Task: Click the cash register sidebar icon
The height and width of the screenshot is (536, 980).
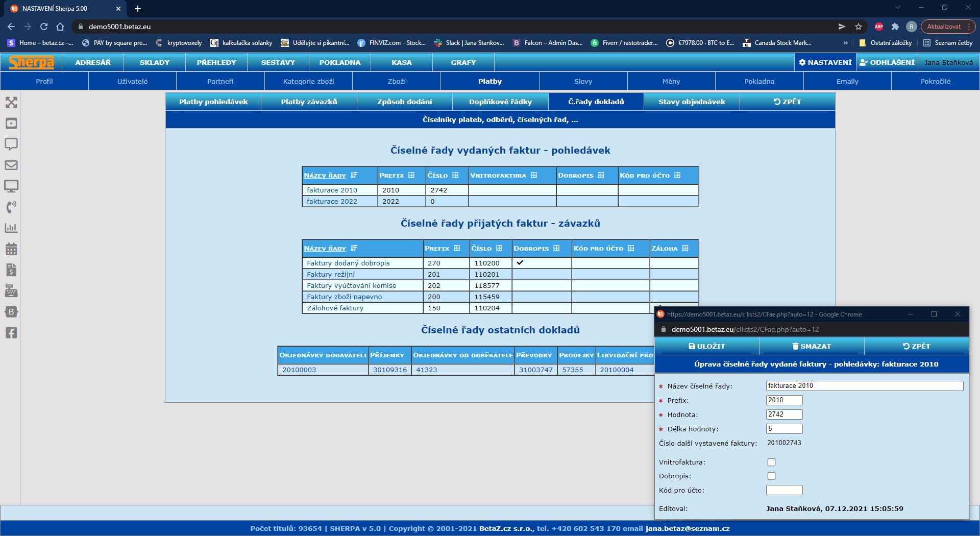Action: (11, 291)
